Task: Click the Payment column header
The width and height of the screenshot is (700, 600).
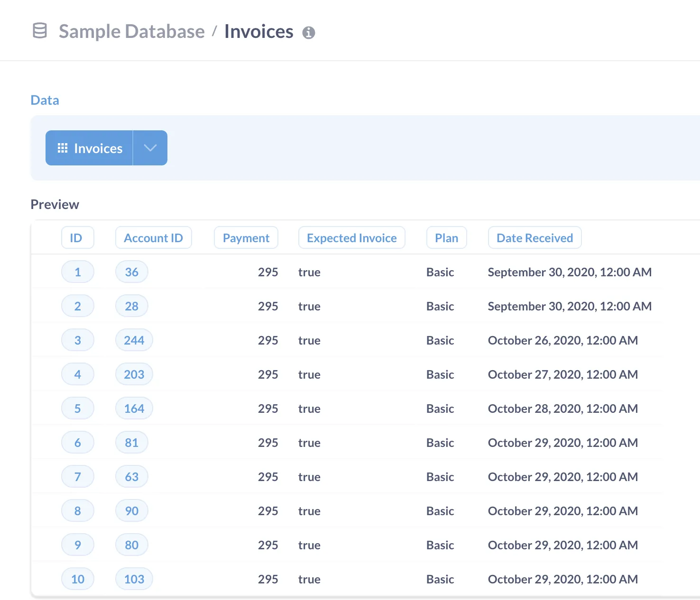Action: [x=246, y=237]
